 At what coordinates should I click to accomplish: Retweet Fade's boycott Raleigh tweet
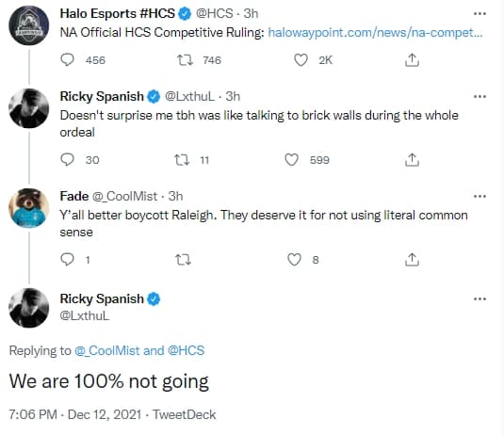183,259
